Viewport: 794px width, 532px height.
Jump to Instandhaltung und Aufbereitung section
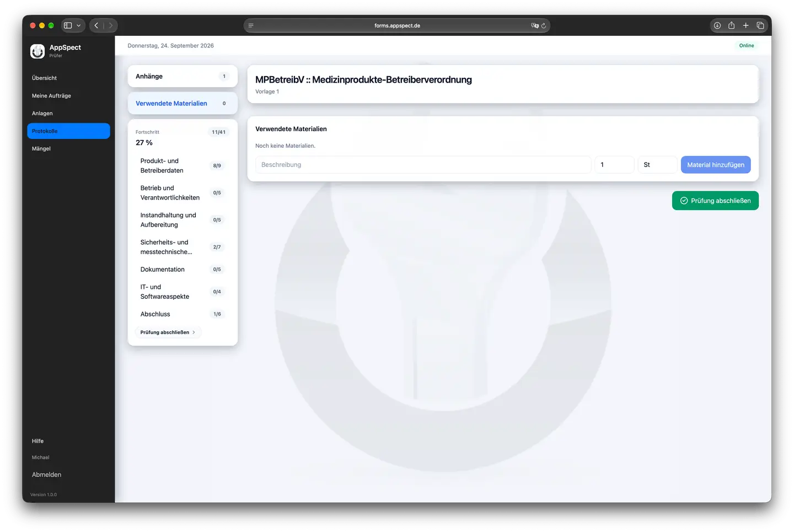(x=183, y=219)
